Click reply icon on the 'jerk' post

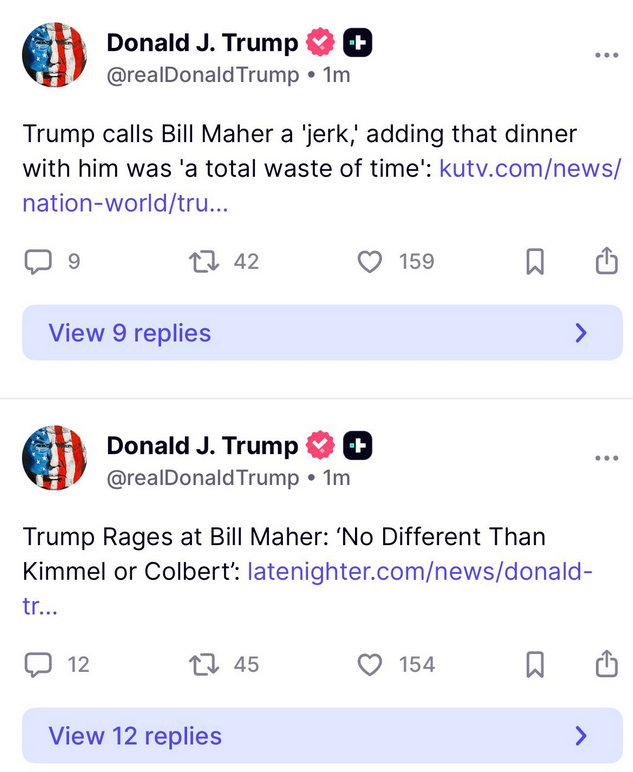(37, 262)
